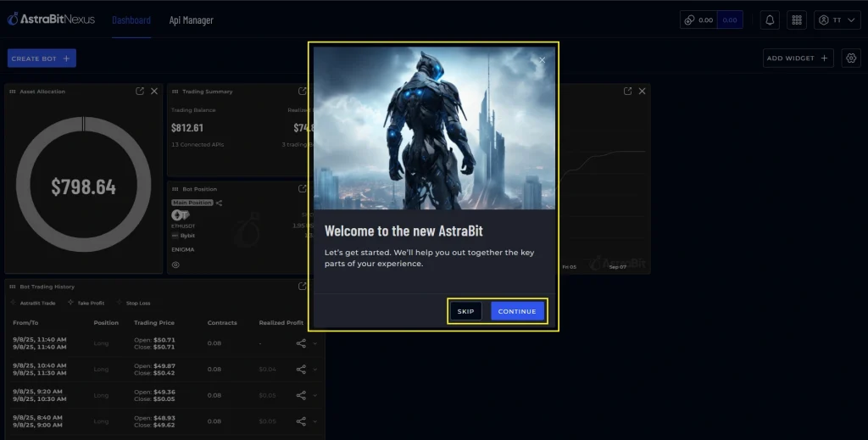Switch to the Dashboard tab

[x=131, y=20]
